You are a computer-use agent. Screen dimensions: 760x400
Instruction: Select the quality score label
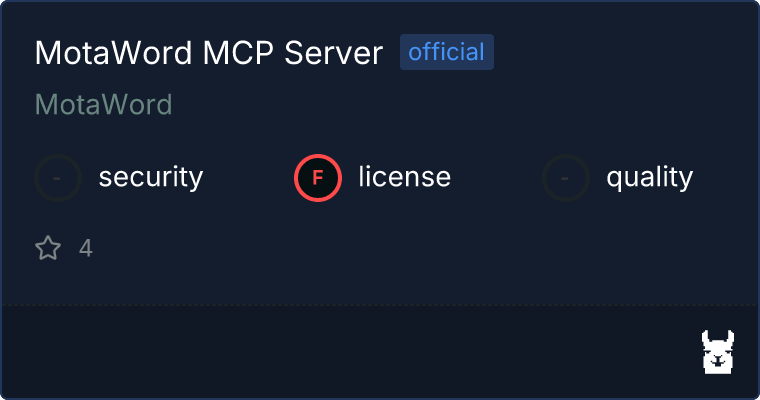click(x=649, y=177)
